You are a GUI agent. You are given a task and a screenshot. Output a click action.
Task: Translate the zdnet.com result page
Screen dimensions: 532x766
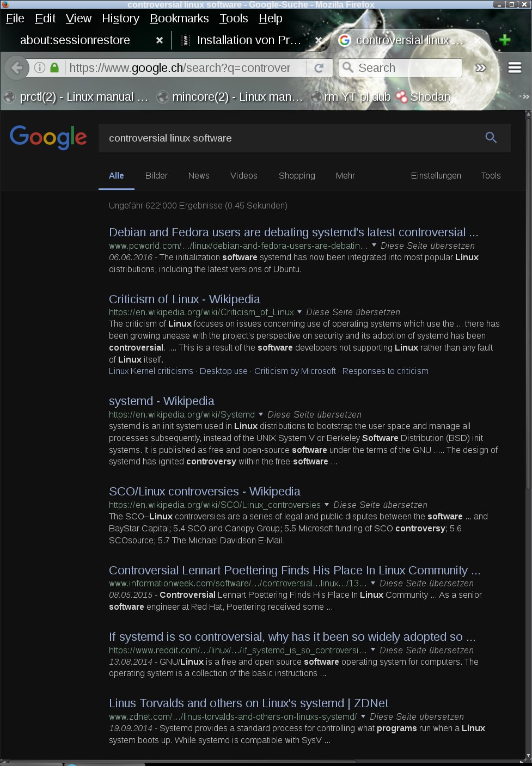point(417,716)
